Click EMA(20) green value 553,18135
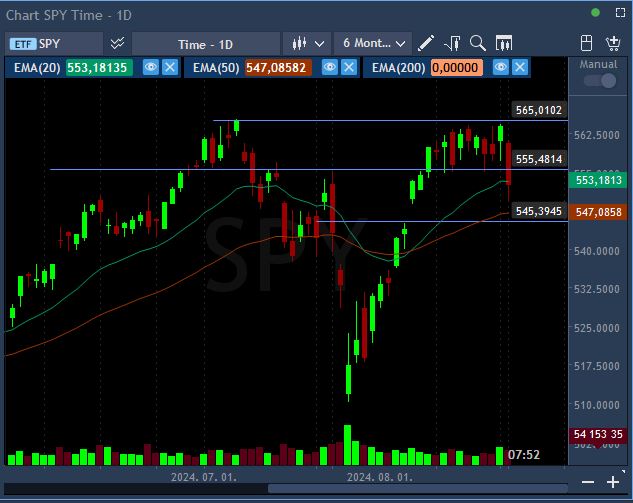The height and width of the screenshot is (503, 633). (x=99, y=67)
